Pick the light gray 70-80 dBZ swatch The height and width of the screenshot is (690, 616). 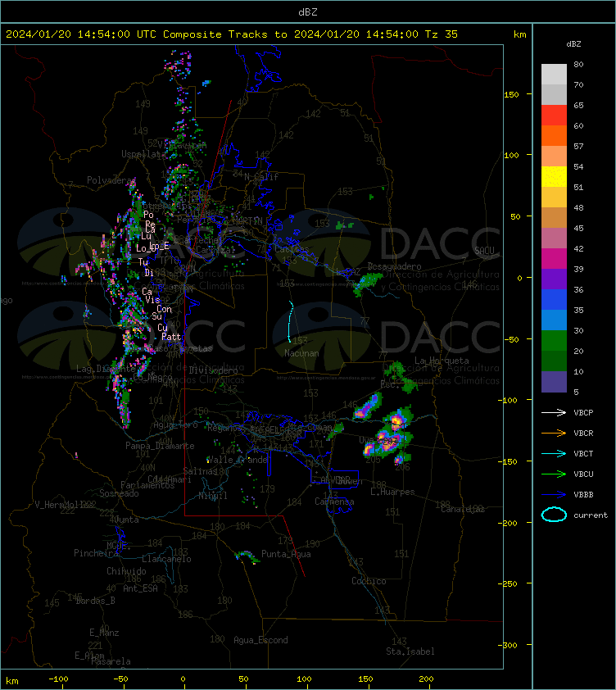[554, 75]
